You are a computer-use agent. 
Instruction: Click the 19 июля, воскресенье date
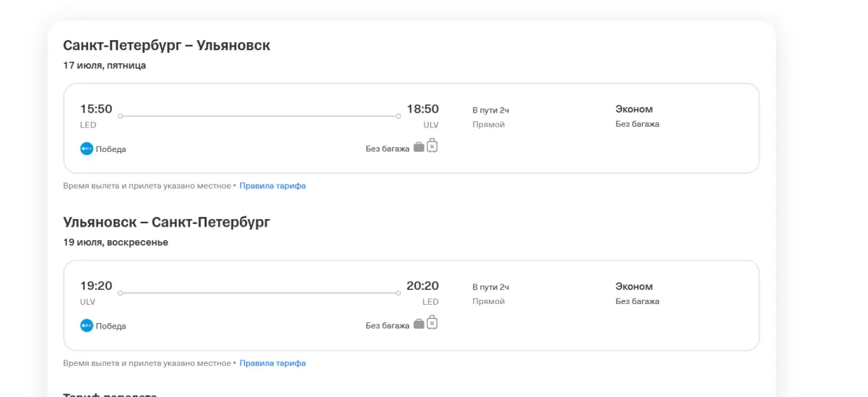tap(115, 242)
